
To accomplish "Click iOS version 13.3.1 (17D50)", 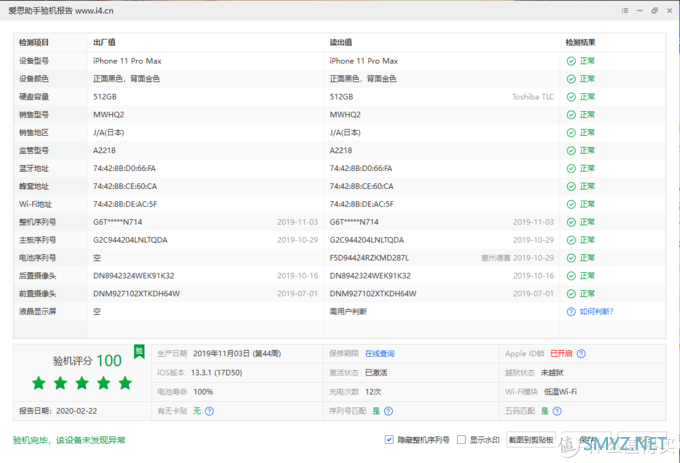I will tap(216, 373).
